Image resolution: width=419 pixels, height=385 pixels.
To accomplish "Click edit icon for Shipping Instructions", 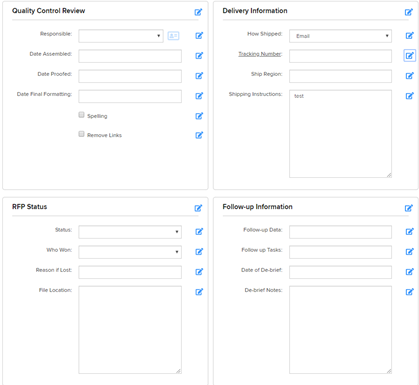I will coord(410,96).
